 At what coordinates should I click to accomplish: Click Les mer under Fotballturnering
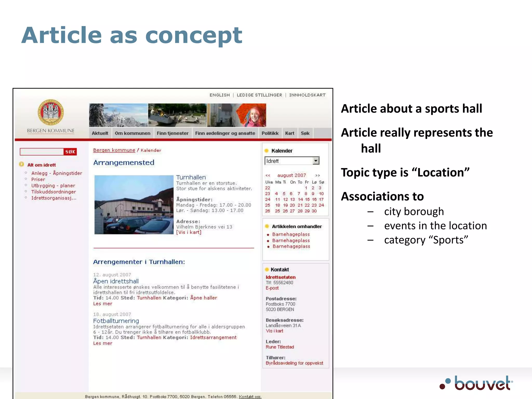click(103, 343)
